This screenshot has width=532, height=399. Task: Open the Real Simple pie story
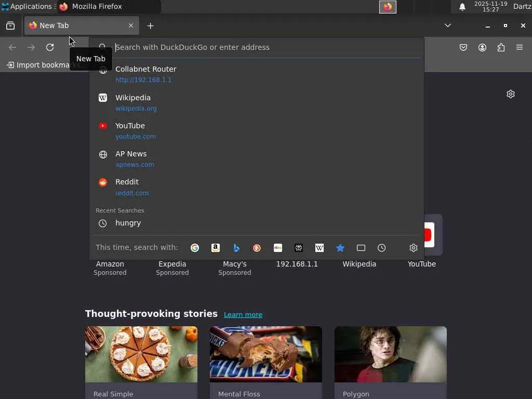(x=141, y=362)
